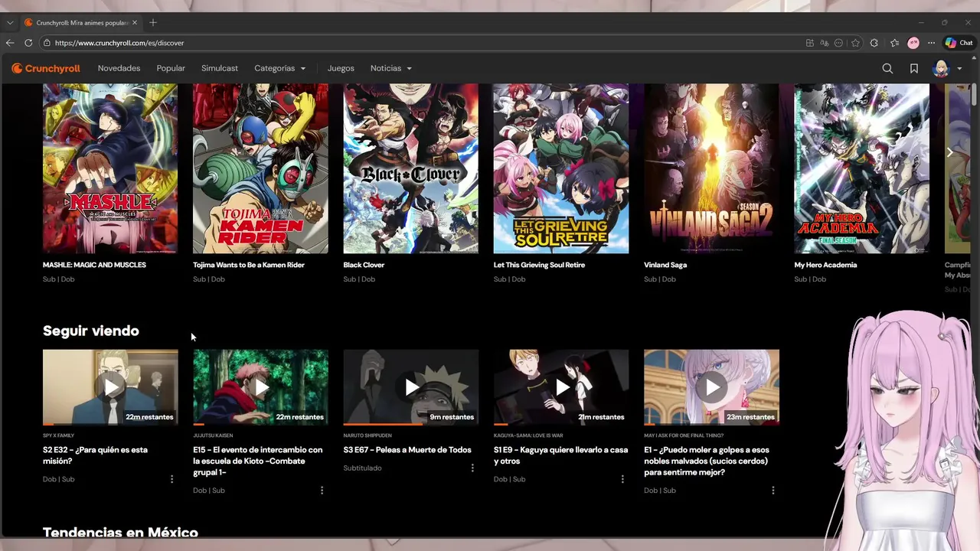Open the Juegos section
Image resolution: width=980 pixels, height=551 pixels.
341,68
